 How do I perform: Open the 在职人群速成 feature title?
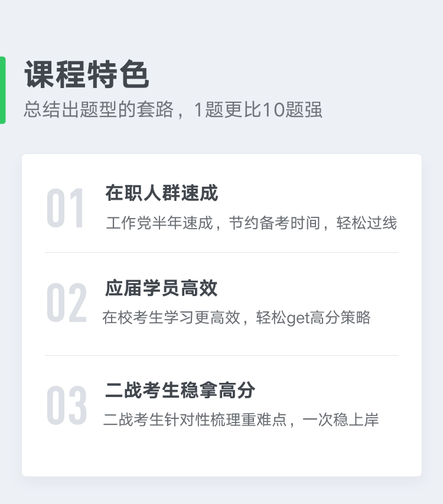(x=162, y=193)
